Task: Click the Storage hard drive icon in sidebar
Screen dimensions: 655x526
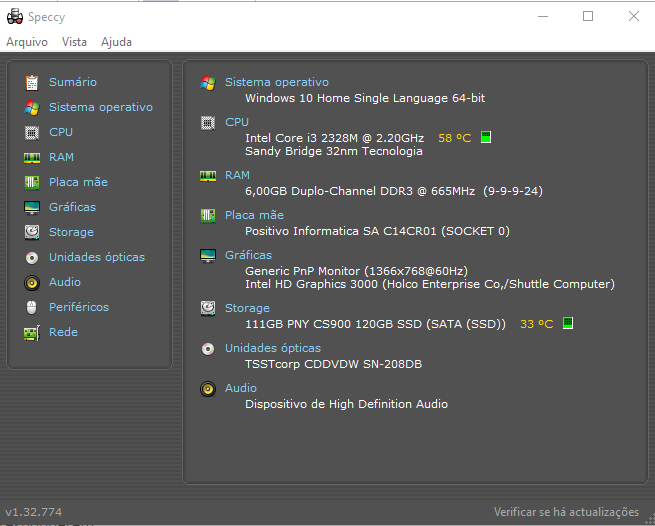Action: (x=32, y=232)
